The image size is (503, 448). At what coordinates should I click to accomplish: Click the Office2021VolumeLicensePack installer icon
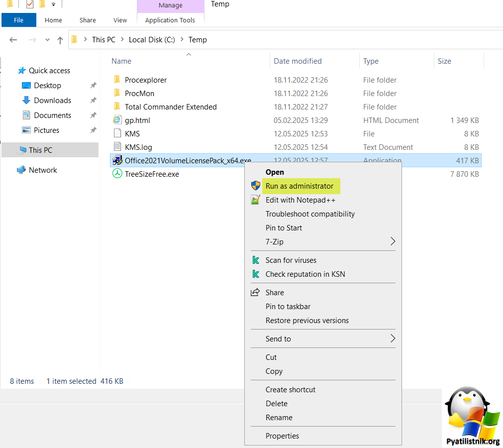117,160
